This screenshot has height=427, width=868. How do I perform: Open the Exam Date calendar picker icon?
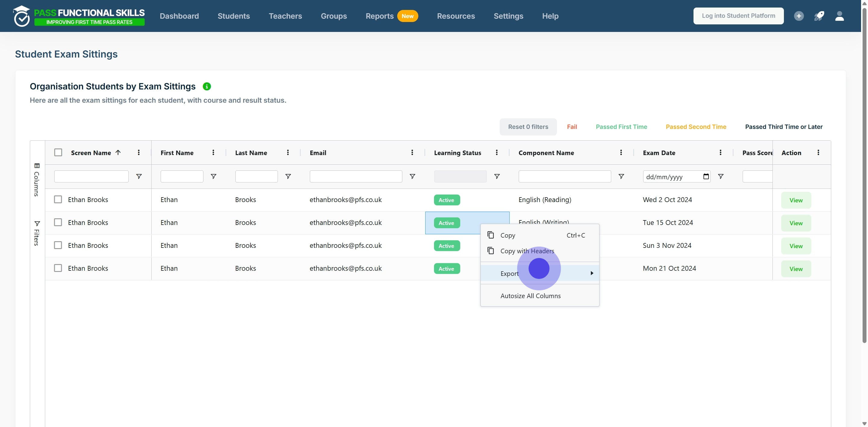706,176
